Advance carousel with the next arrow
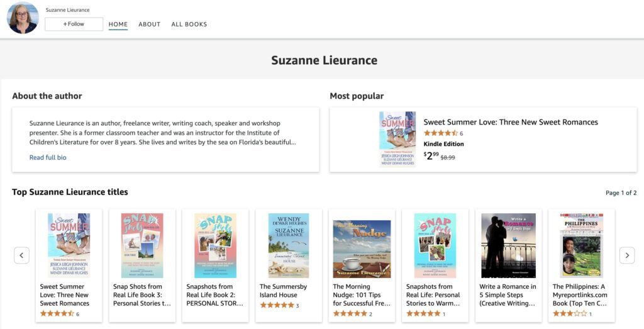 pyautogui.click(x=627, y=255)
